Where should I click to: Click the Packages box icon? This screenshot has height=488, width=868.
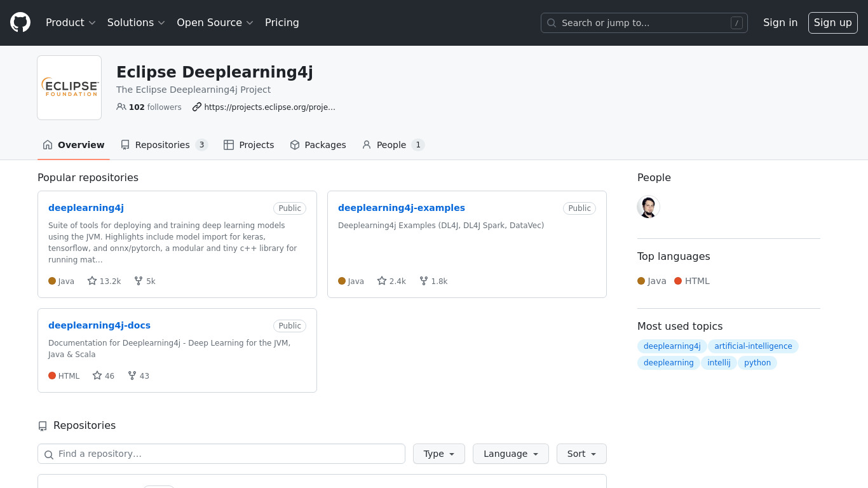click(x=295, y=145)
